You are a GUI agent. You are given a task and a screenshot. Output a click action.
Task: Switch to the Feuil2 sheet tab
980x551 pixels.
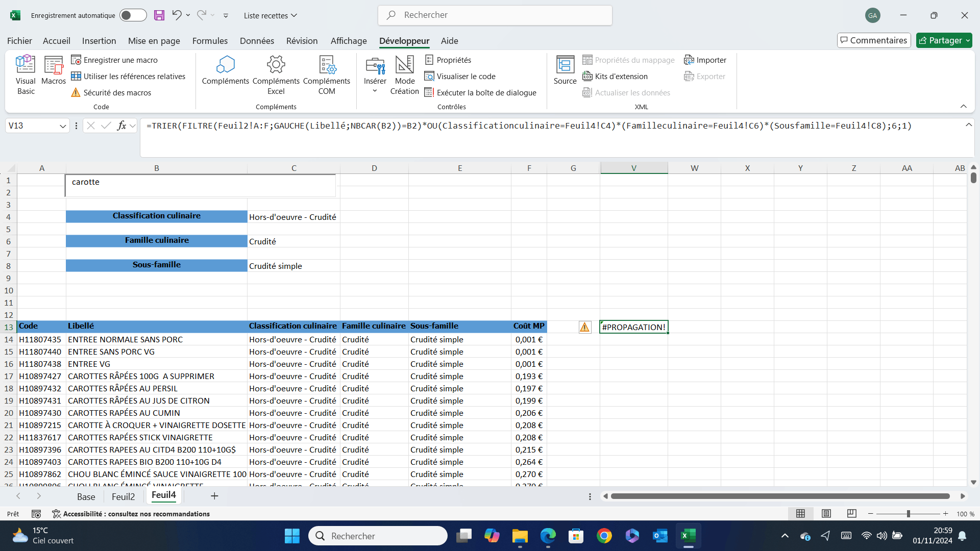point(123,496)
